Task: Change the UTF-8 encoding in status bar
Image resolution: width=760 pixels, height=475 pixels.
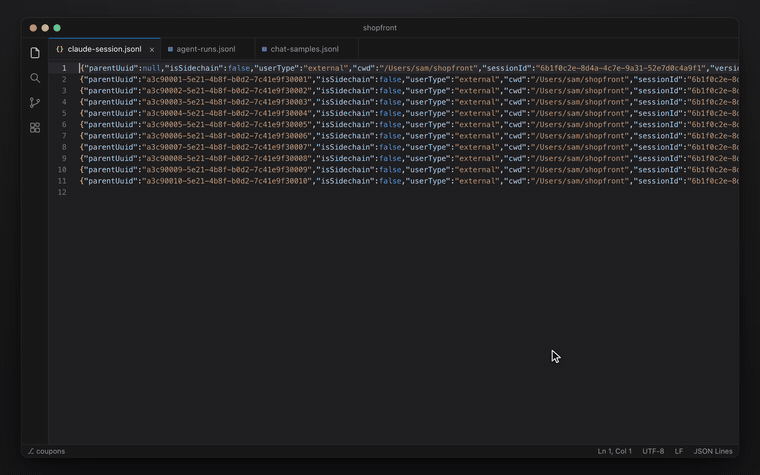Action: [x=653, y=451]
